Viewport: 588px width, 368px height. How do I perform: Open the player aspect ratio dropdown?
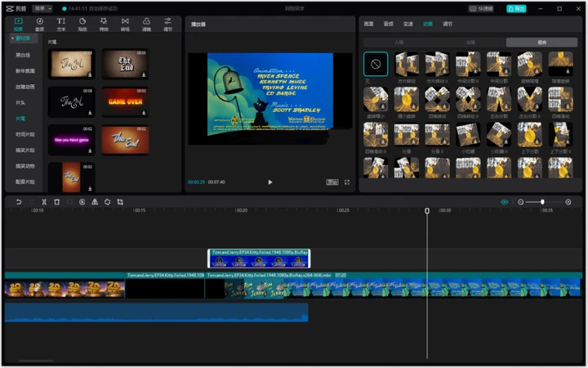(332, 182)
